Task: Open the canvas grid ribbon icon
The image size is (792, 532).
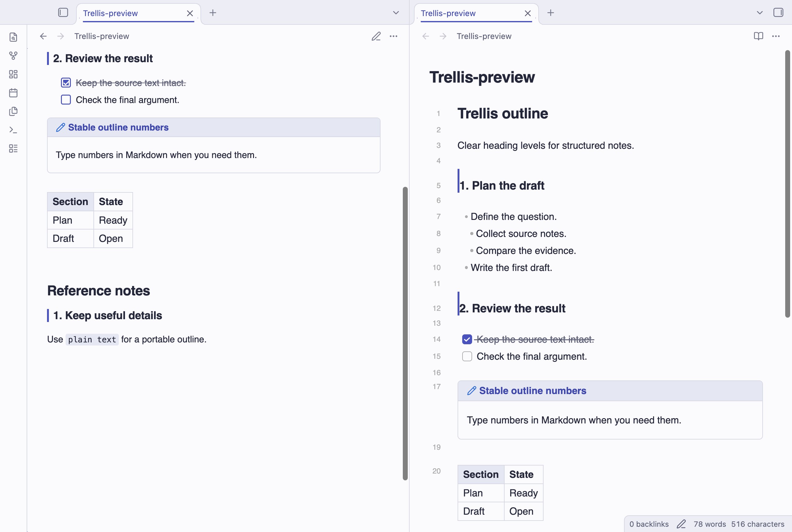Action: 13,74
